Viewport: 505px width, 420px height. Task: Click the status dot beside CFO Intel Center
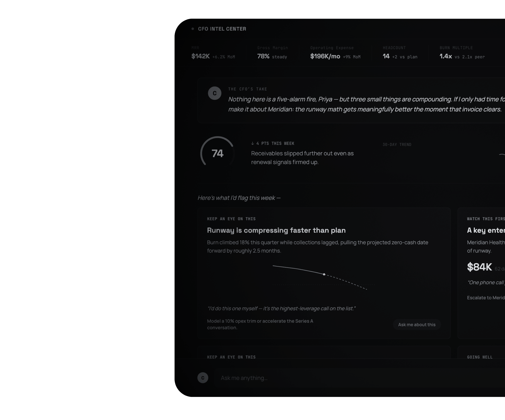pos(193,29)
